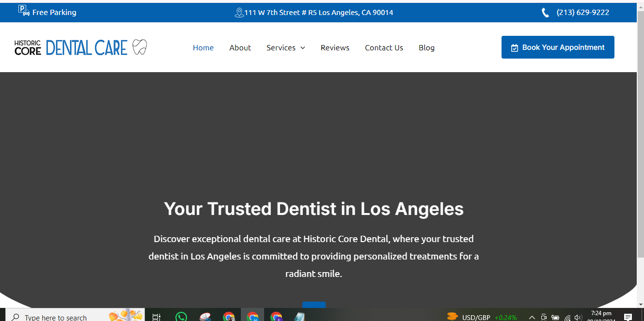Open WhatsApp from the taskbar
The height and width of the screenshot is (321, 644).
181,317
